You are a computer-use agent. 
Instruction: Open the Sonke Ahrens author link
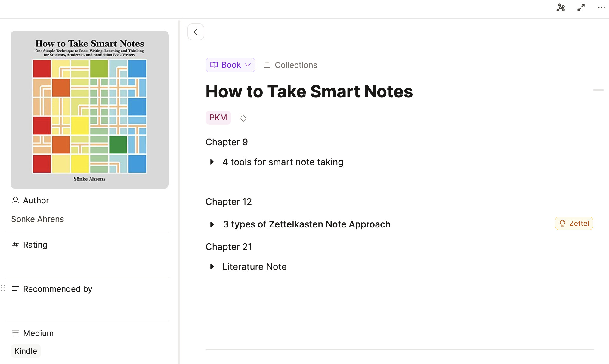coord(38,219)
